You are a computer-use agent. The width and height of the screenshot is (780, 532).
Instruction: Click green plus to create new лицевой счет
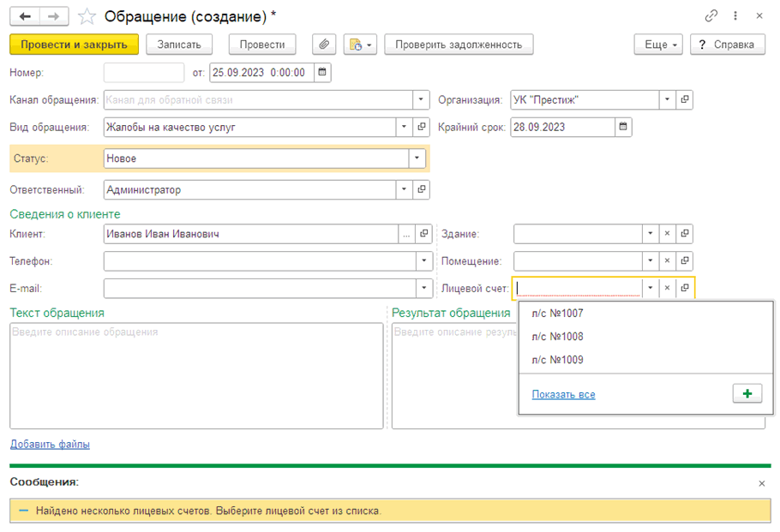tap(747, 394)
